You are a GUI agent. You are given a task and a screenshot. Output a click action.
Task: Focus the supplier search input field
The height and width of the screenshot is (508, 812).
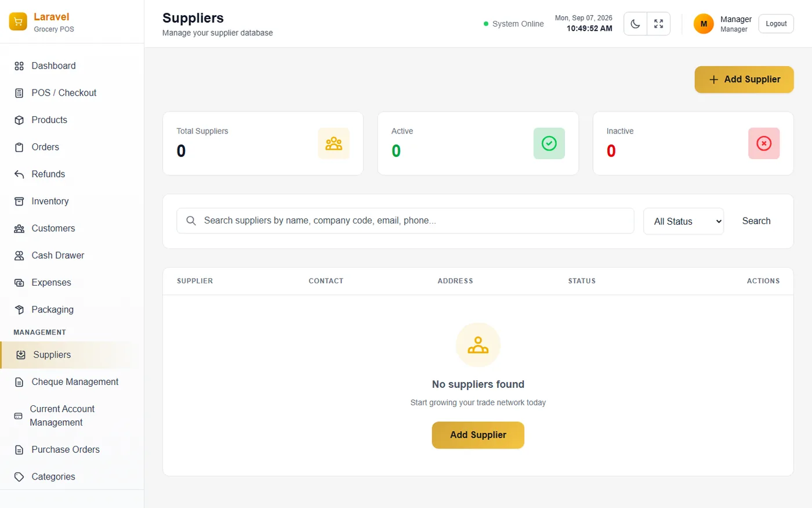[x=405, y=221]
